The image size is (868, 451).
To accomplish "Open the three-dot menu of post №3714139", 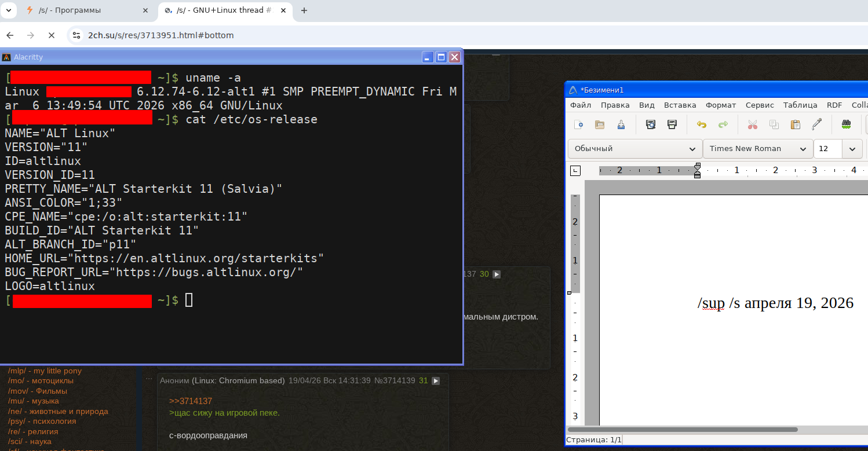I will coord(149,378).
